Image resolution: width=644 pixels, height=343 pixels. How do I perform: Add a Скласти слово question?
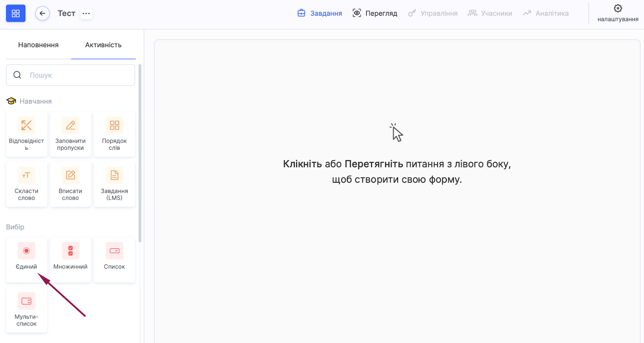(x=27, y=184)
